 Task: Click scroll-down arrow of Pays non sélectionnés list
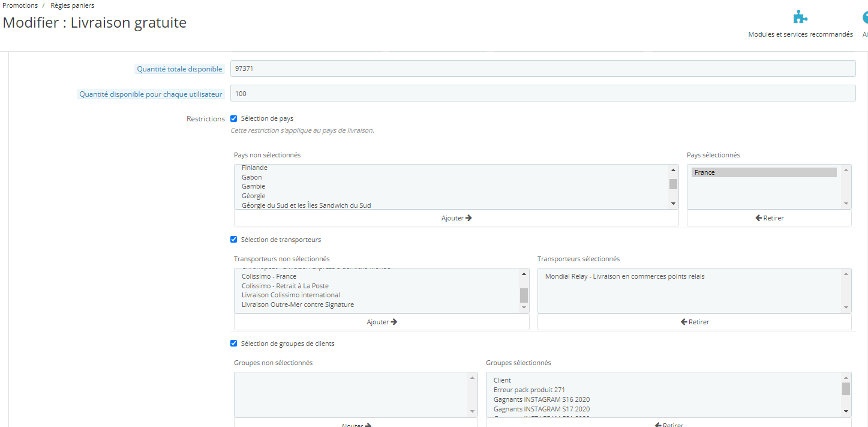673,204
